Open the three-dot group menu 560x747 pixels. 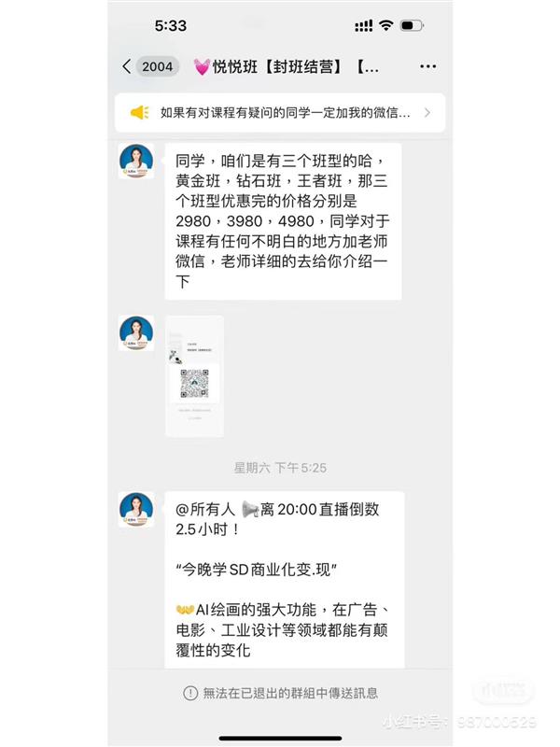tap(427, 66)
